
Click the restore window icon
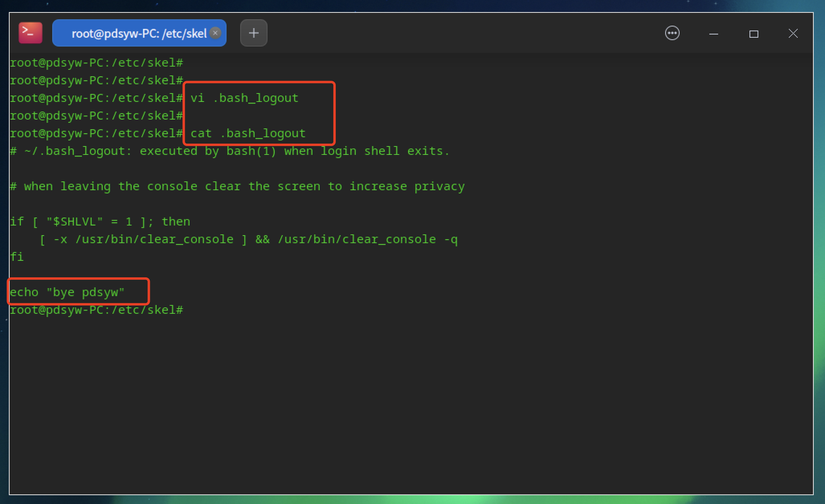pyautogui.click(x=754, y=34)
